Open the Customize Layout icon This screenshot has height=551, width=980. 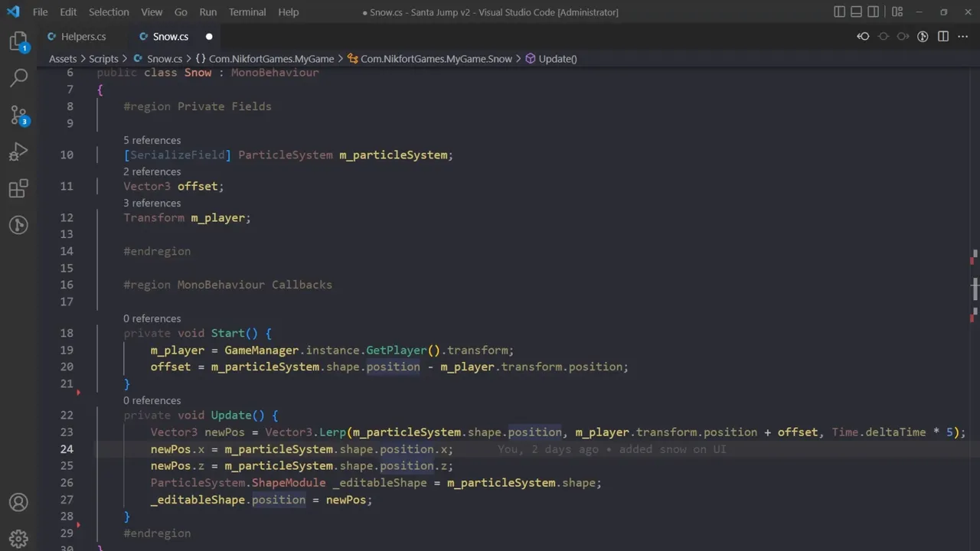(x=898, y=12)
